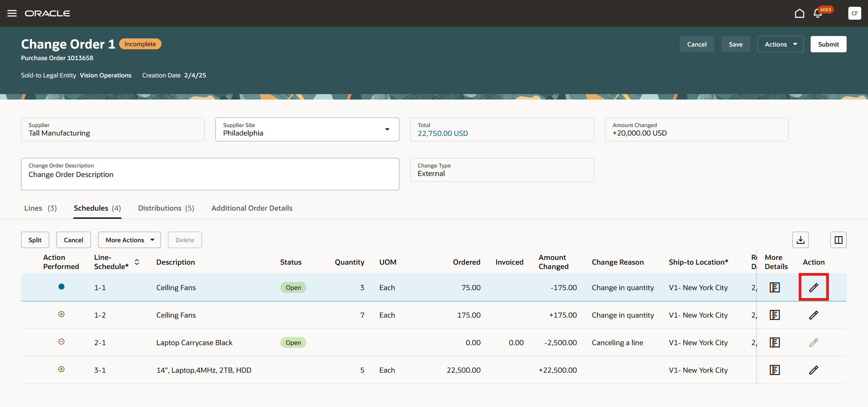The width and height of the screenshot is (868, 407).
Task: Go to the home page icon
Action: point(799,13)
